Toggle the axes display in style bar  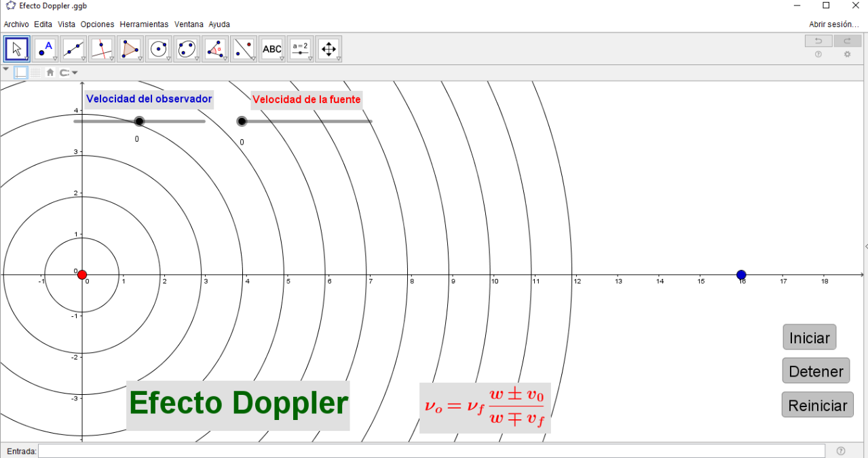(x=21, y=72)
